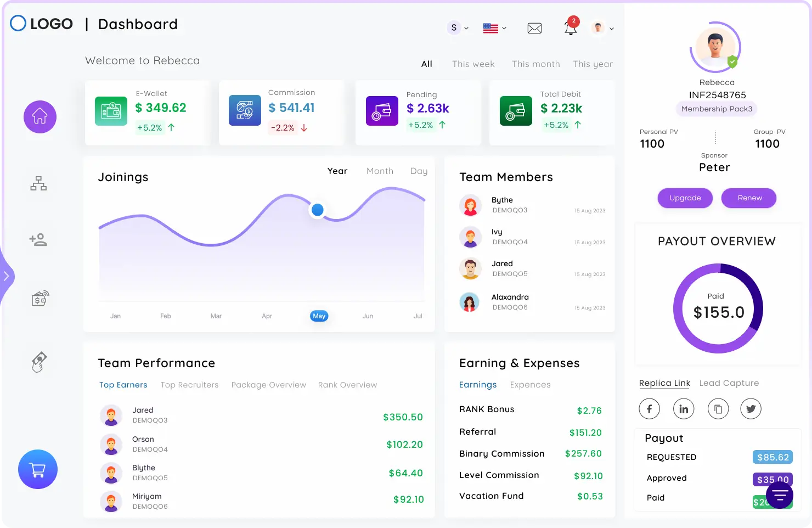Select the Earnings tab
Viewport: 812px width, 528px height.
478,385
